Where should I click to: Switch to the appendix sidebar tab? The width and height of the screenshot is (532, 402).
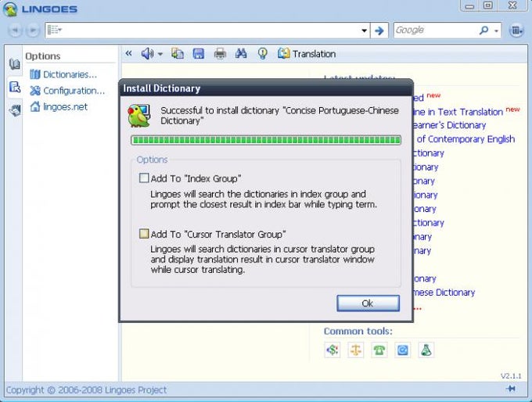pyautogui.click(x=15, y=110)
